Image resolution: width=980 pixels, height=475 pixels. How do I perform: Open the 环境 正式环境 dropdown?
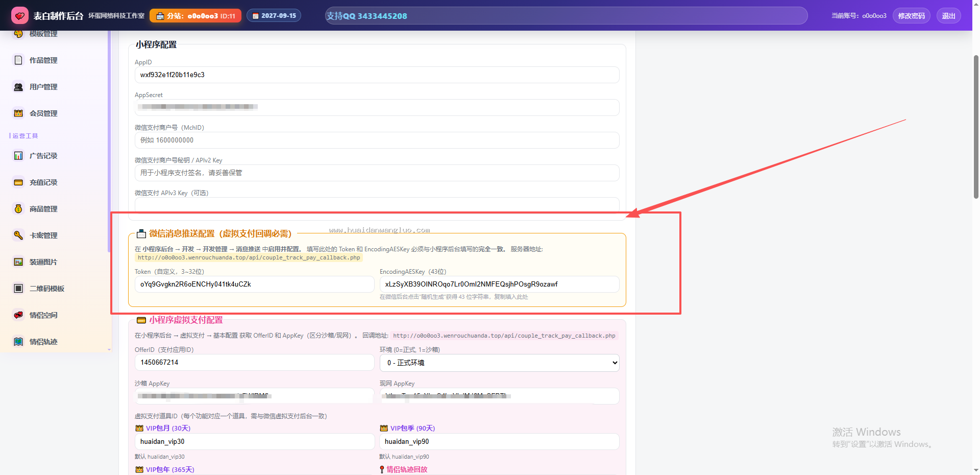click(499, 363)
